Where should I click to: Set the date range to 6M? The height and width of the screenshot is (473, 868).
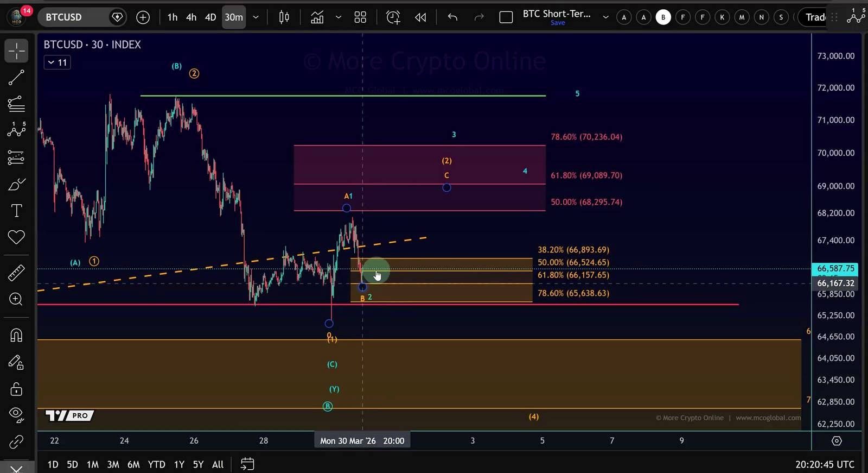click(x=133, y=464)
